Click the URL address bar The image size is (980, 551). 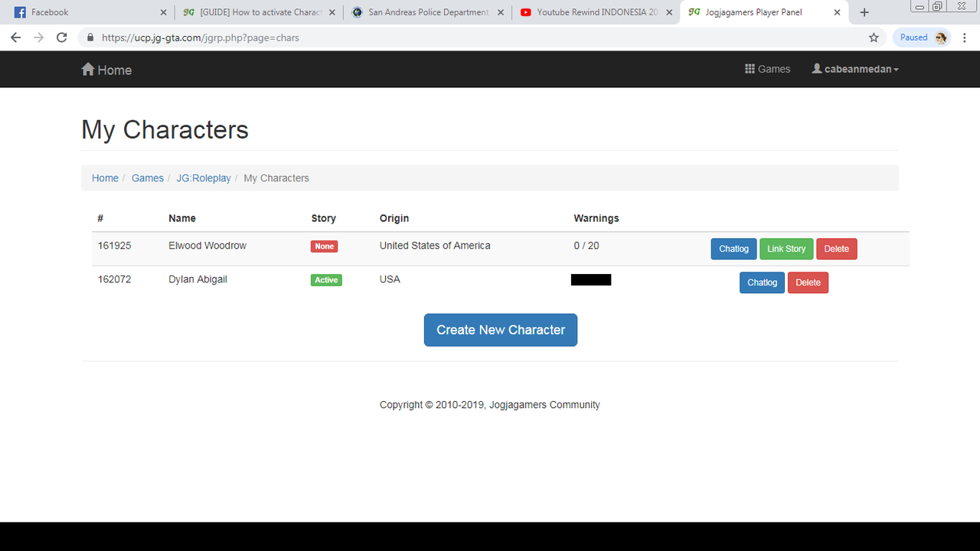tap(482, 37)
